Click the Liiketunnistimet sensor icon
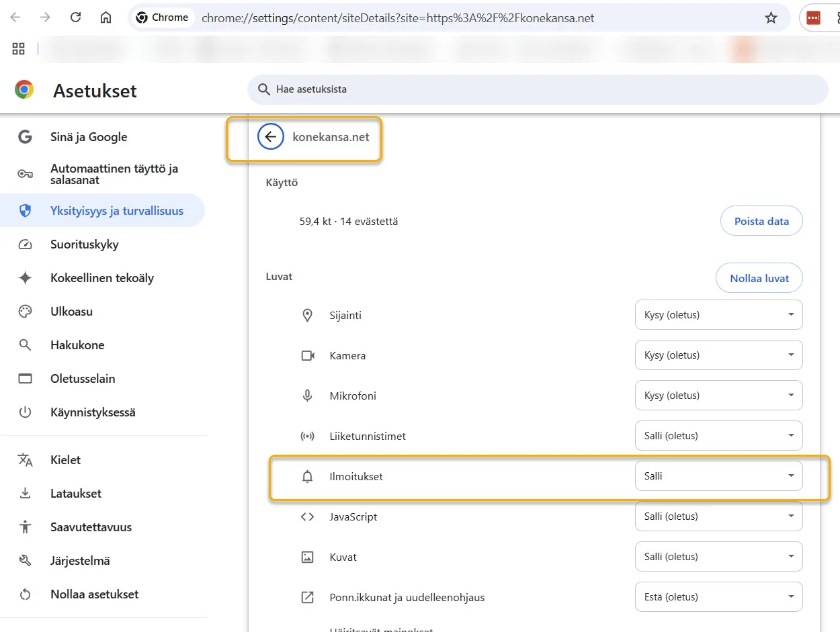 [308, 436]
